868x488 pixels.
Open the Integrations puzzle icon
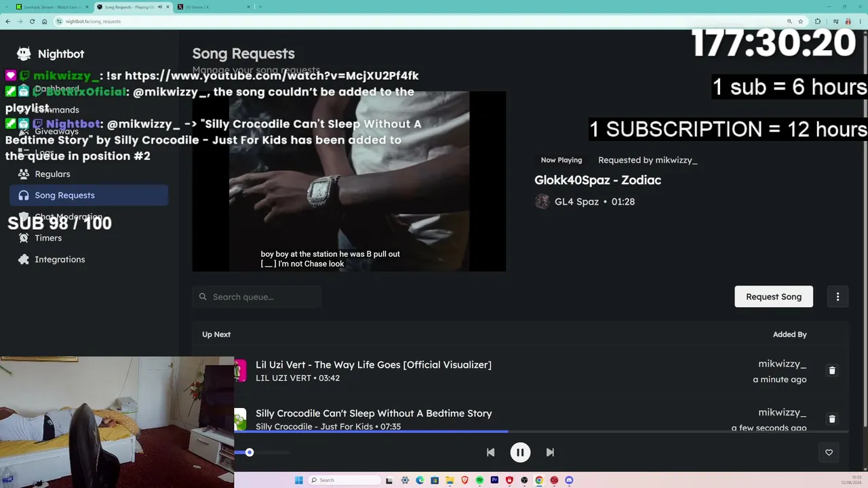point(24,260)
